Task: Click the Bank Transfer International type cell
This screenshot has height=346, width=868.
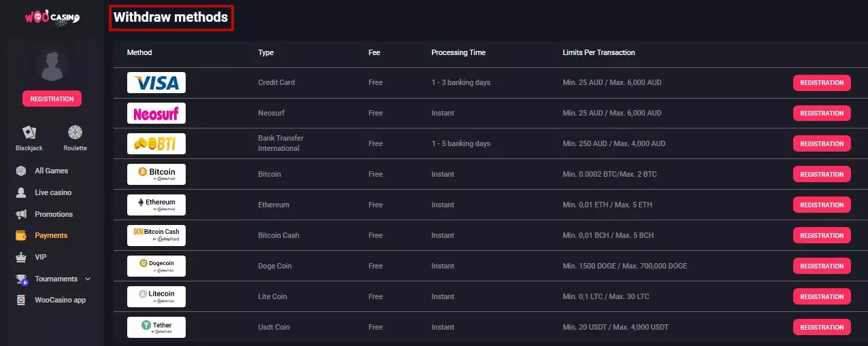Action: click(x=281, y=143)
